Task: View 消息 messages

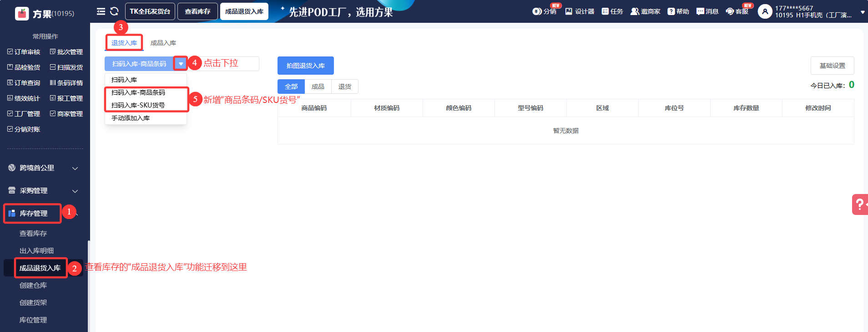Action: tap(707, 11)
